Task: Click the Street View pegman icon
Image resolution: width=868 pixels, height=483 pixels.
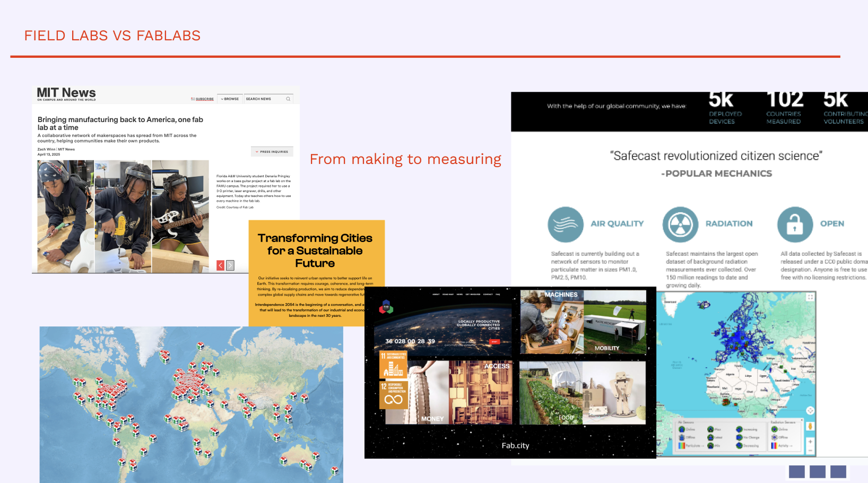Action: coord(810,426)
